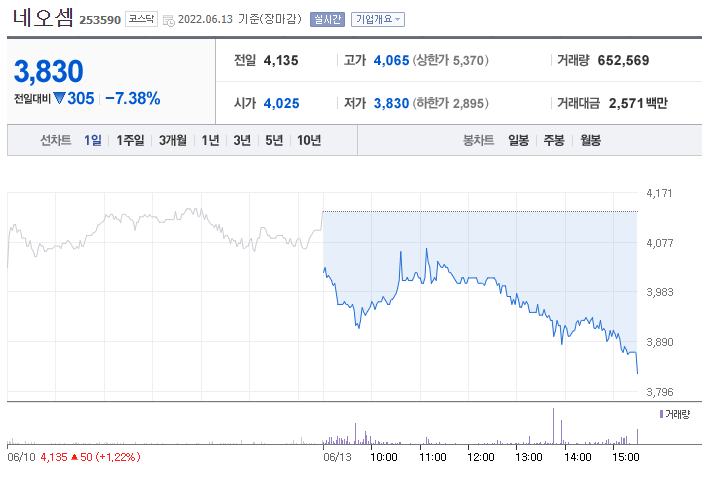Click the stock code 253590
Image resolution: width=702 pixels, height=480 pixels.
pos(100,20)
